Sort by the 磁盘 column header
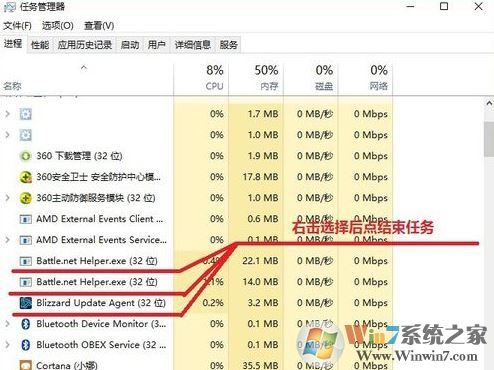The image size is (494, 370). tap(311, 78)
